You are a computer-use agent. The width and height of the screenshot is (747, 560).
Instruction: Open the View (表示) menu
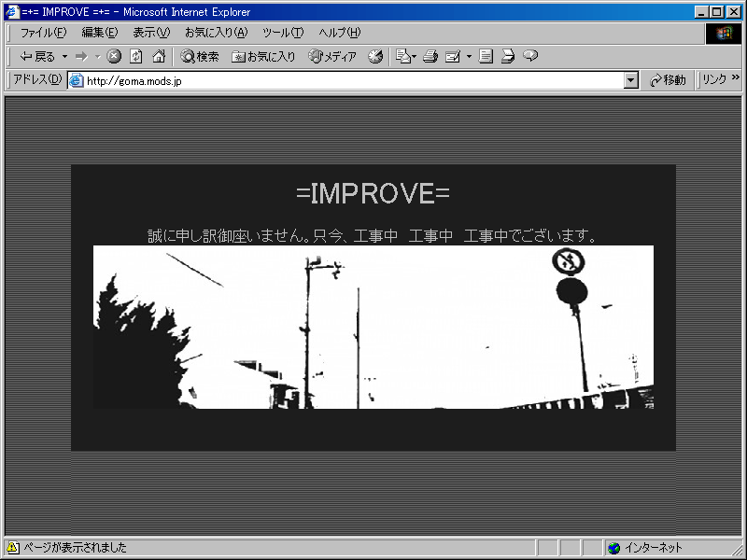point(151,33)
